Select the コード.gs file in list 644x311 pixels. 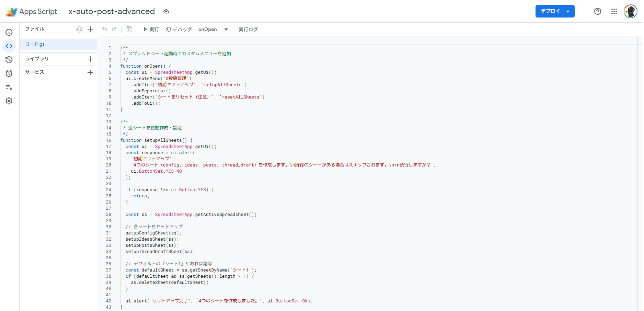[x=35, y=44]
